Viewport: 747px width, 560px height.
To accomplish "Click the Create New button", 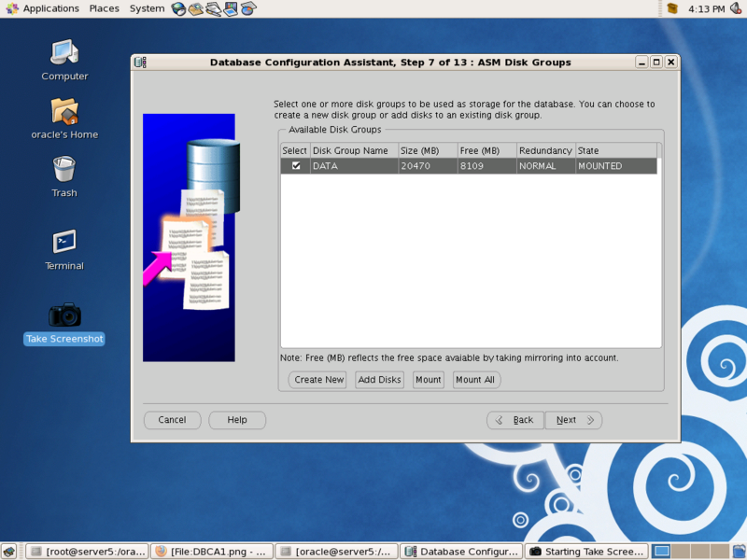I will point(317,380).
